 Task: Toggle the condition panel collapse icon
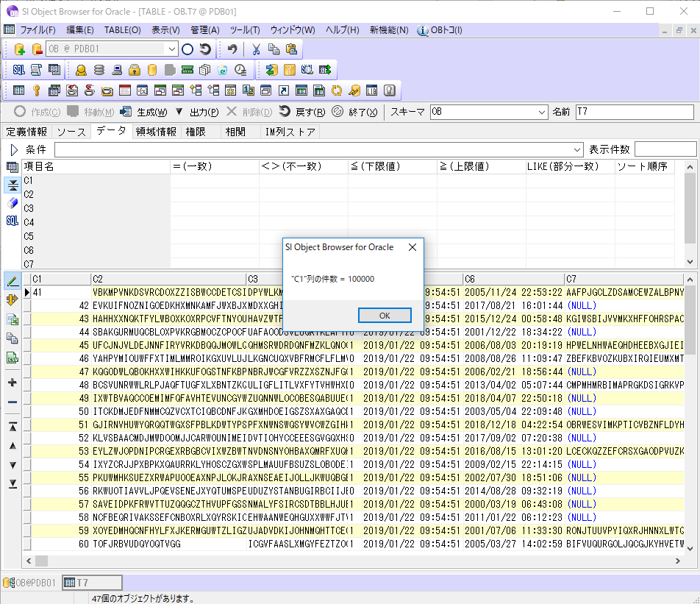tap(12, 185)
